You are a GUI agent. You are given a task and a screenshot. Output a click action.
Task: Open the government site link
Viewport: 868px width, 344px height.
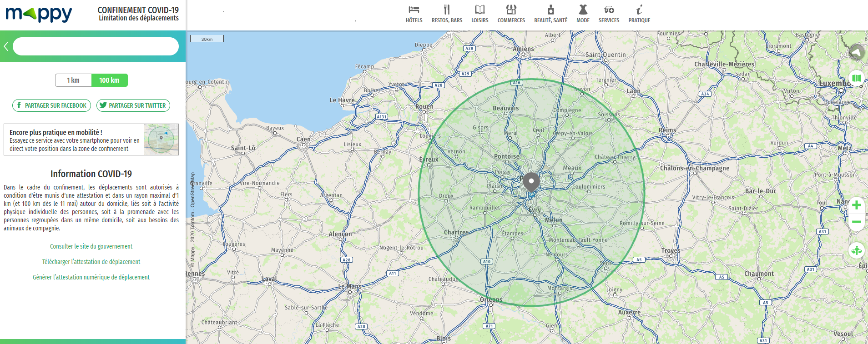91,246
